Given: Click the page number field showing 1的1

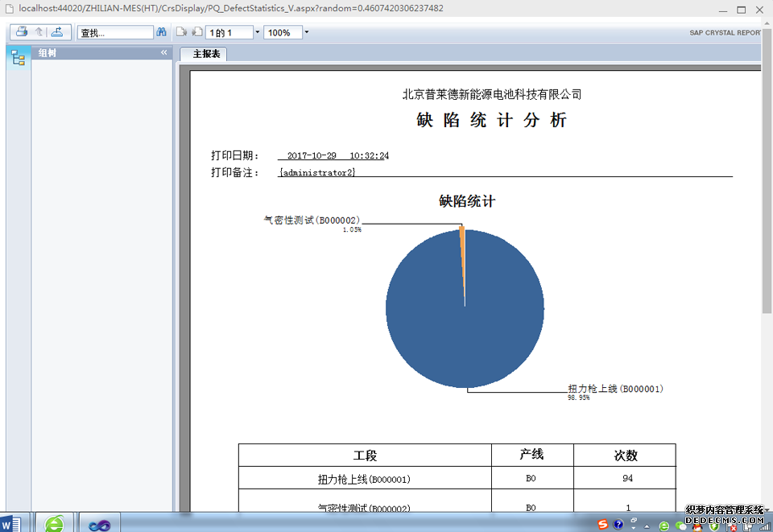Looking at the screenshot, I should 229,33.
